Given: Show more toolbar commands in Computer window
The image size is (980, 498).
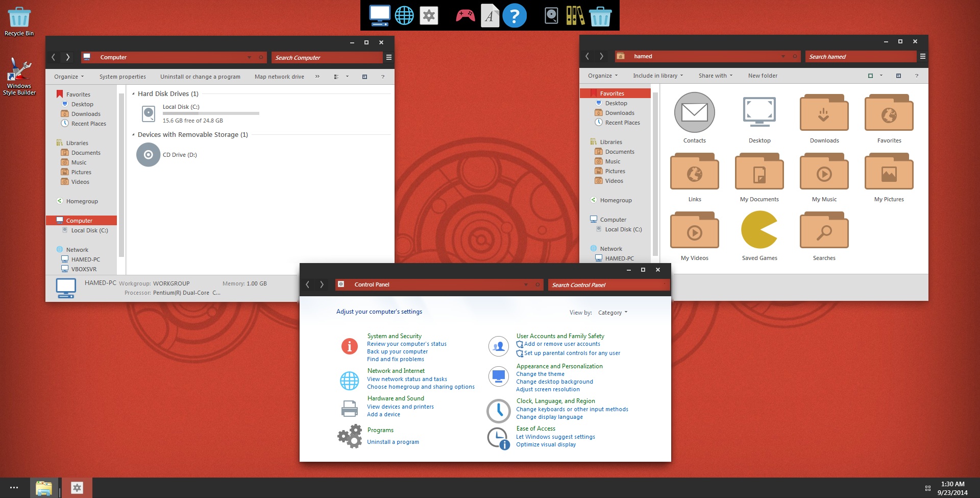Looking at the screenshot, I should 317,77.
